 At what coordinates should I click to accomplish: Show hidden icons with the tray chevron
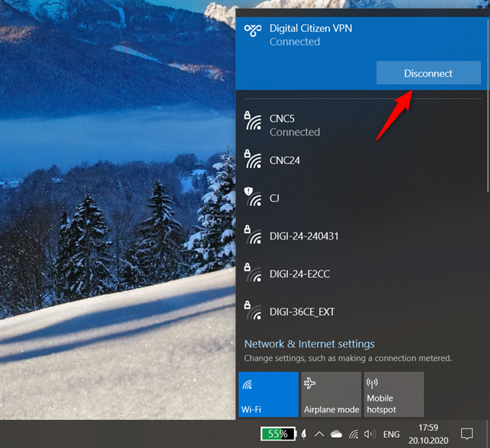pos(319,434)
